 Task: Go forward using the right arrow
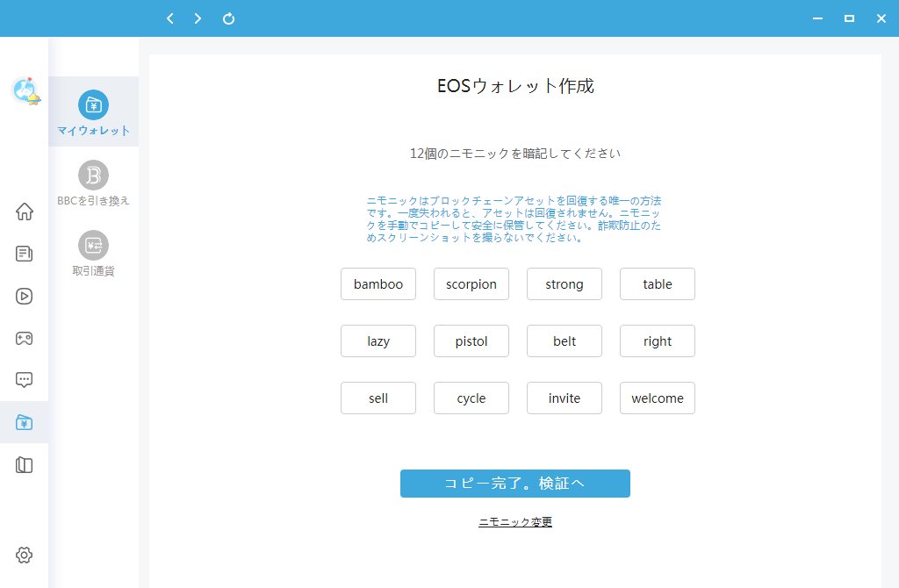(198, 18)
